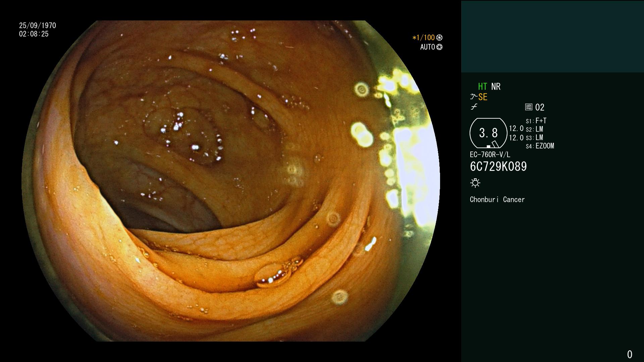The image size is (644, 362).
Task: Click the 0 counter at bottom right
Action: pyautogui.click(x=630, y=355)
